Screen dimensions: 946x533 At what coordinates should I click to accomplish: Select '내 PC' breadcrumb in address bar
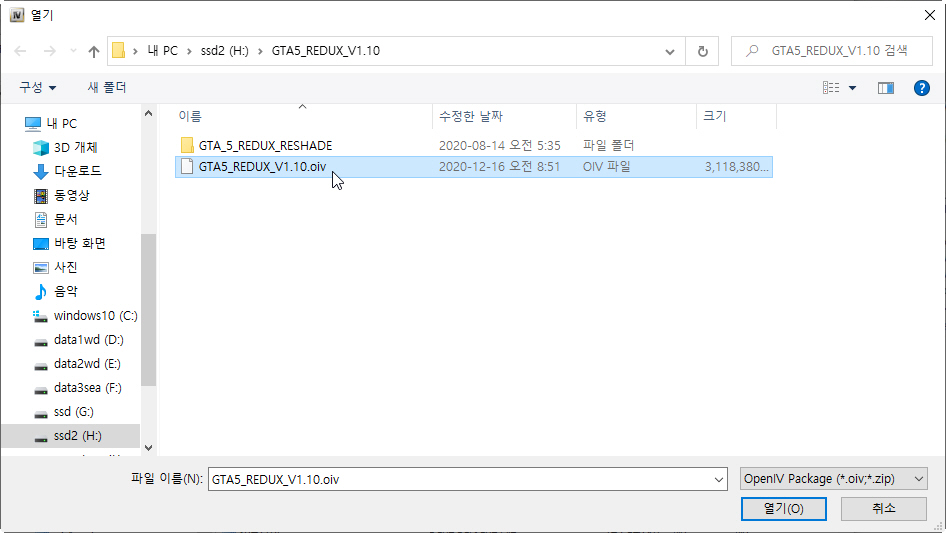tap(163, 51)
